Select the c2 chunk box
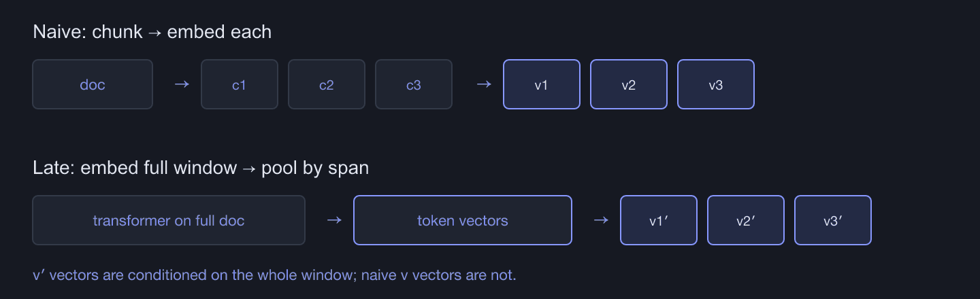 coord(327,84)
